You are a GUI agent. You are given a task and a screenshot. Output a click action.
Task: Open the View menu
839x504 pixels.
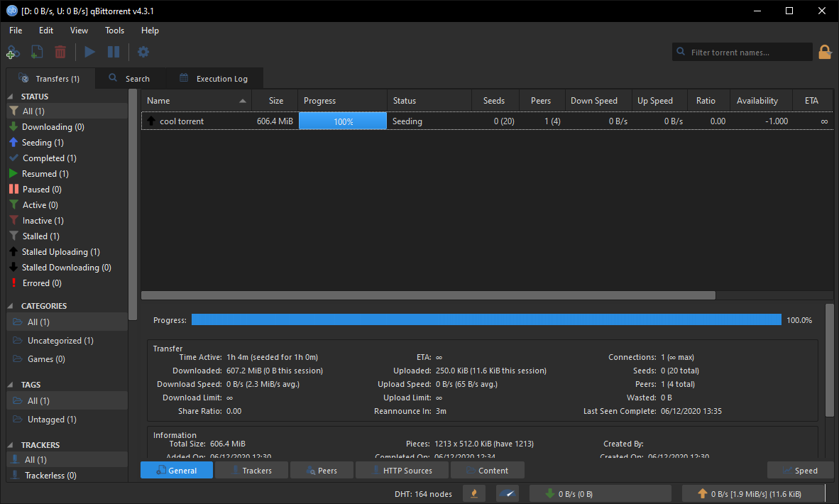click(79, 31)
